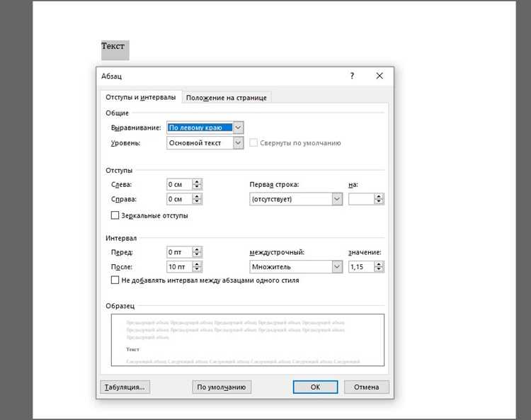Open the Выравнивание dropdown

coord(238,127)
